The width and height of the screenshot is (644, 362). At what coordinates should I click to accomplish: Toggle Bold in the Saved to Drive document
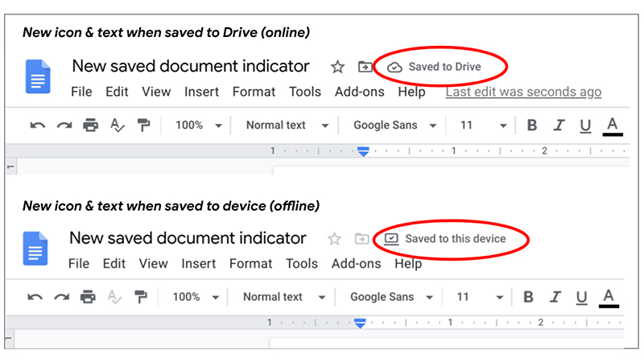tap(531, 125)
